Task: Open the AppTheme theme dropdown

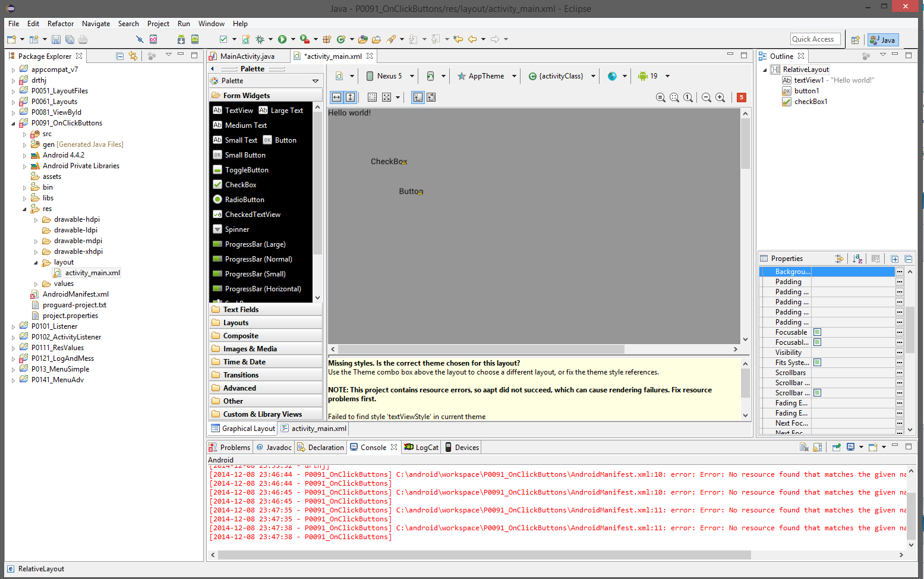Action: pos(487,76)
